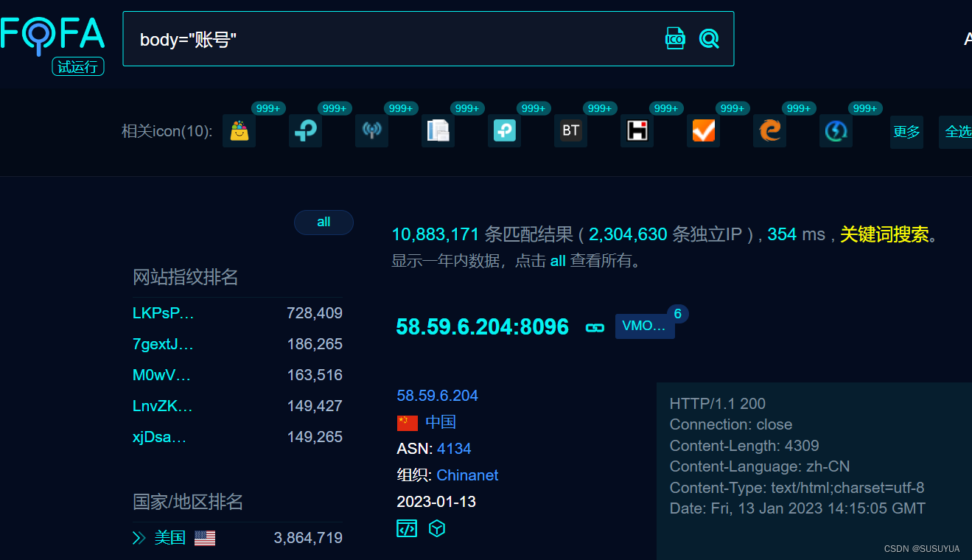Image resolution: width=972 pixels, height=560 pixels.
Task: Select the white TP-Link logo on teal square
Action: tap(504, 131)
